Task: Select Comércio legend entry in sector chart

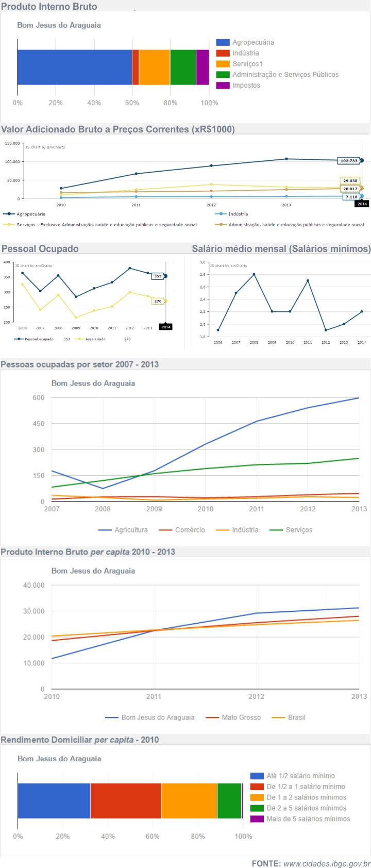Action: pyautogui.click(x=182, y=530)
